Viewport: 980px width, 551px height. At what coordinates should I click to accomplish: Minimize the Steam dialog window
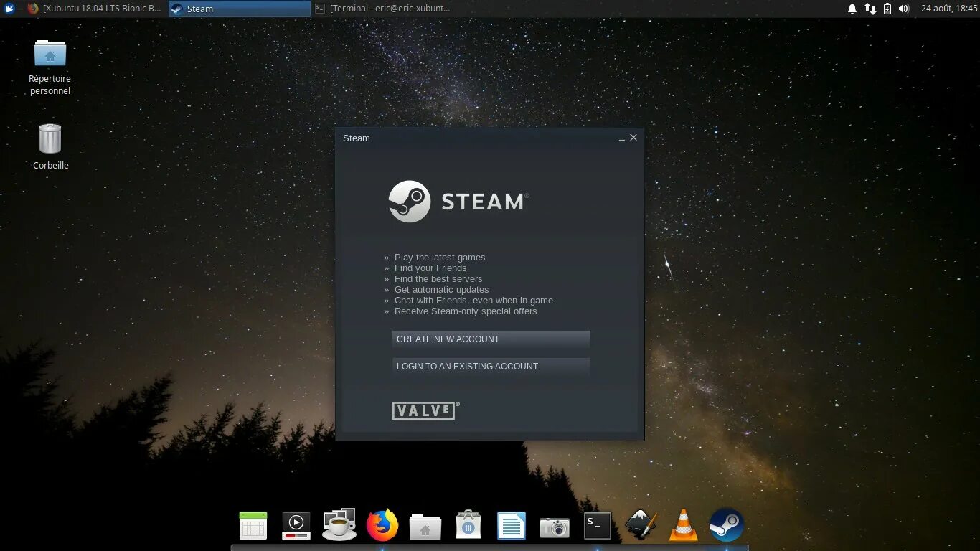[622, 138]
